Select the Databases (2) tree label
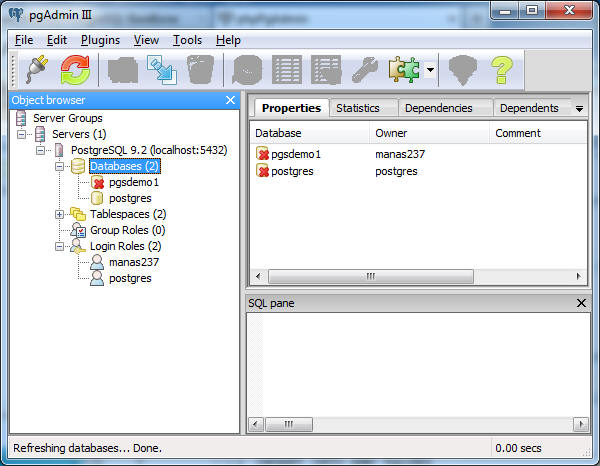600x466 pixels. 124,166
